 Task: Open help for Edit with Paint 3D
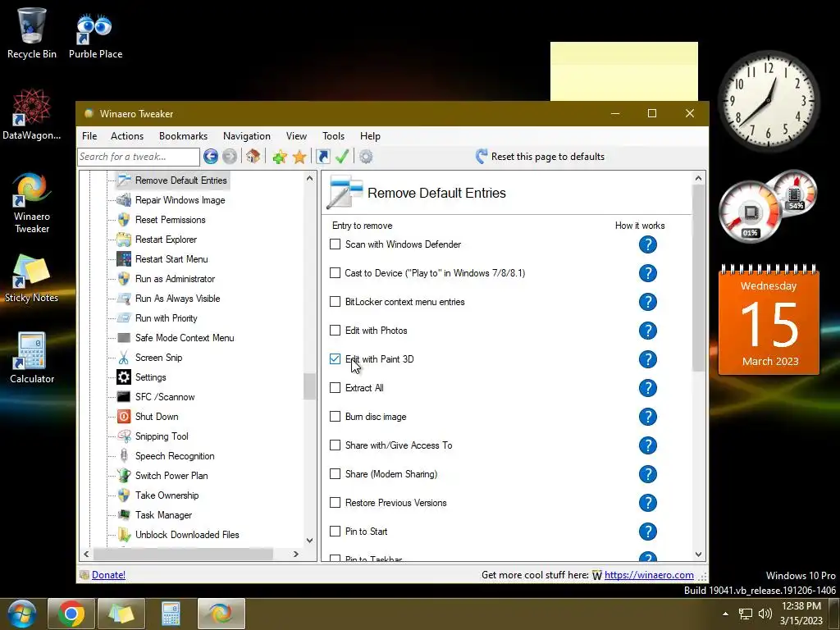click(648, 359)
